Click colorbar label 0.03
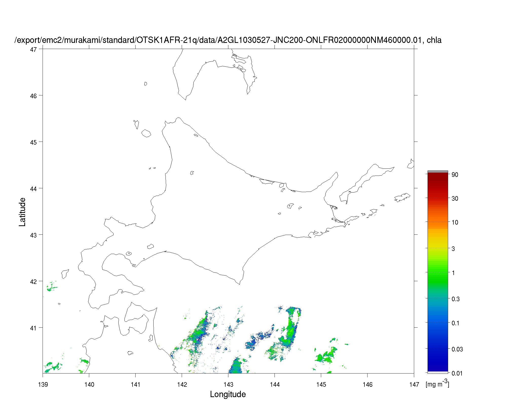 pyautogui.click(x=457, y=349)
